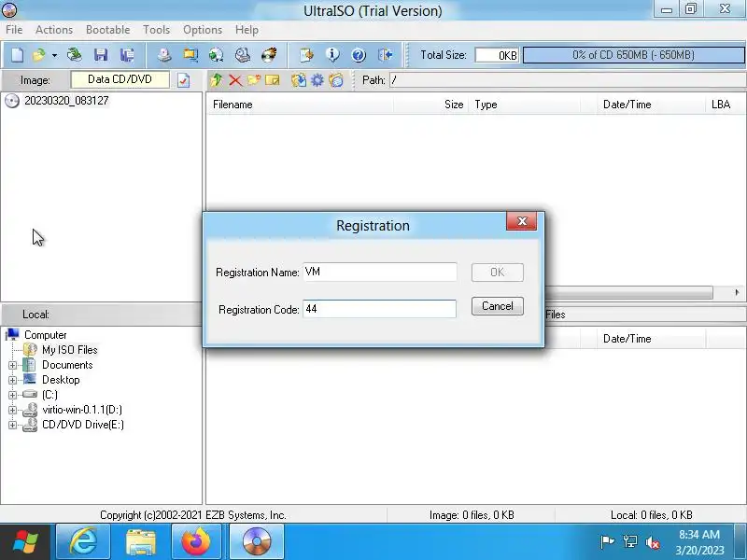This screenshot has width=747, height=560.
Task: Open the Actions menu
Action: pos(54,30)
